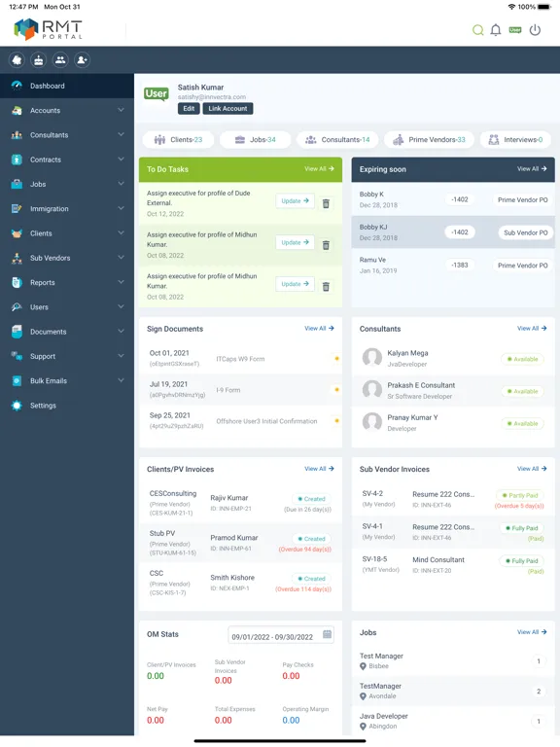The width and height of the screenshot is (560, 747).
Task: Click the OM Stats date range field
Action: click(x=281, y=635)
